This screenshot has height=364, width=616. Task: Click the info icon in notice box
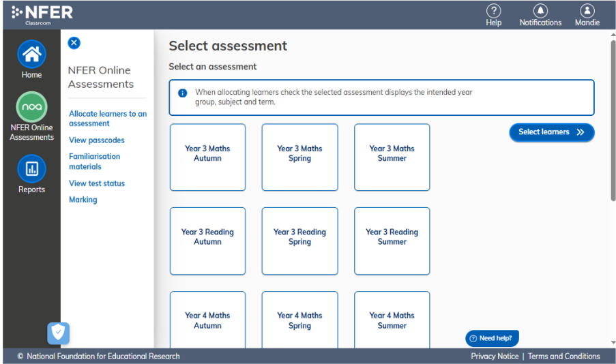[x=182, y=93]
